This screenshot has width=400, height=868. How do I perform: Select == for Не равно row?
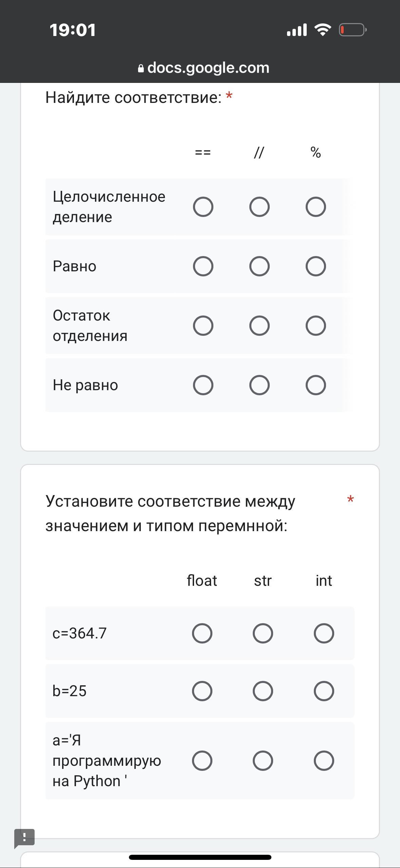pos(203,385)
